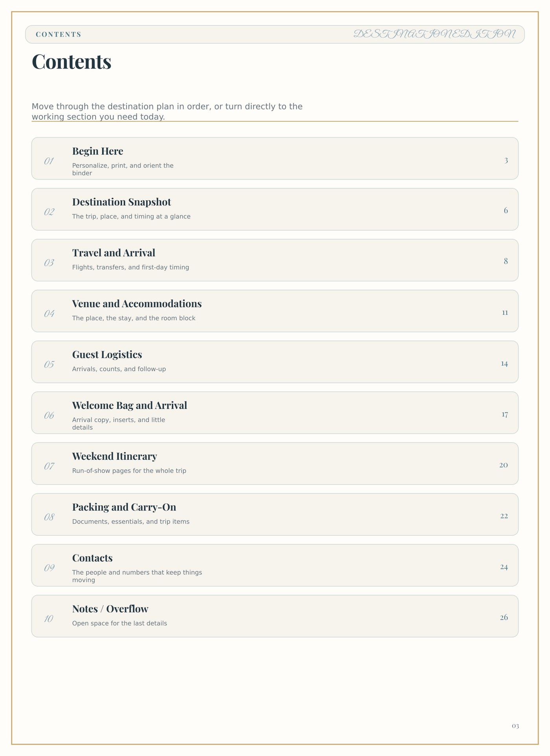Select the Weekend Itinerary entry
Viewport: 550px width, 756px height.
(x=275, y=463)
